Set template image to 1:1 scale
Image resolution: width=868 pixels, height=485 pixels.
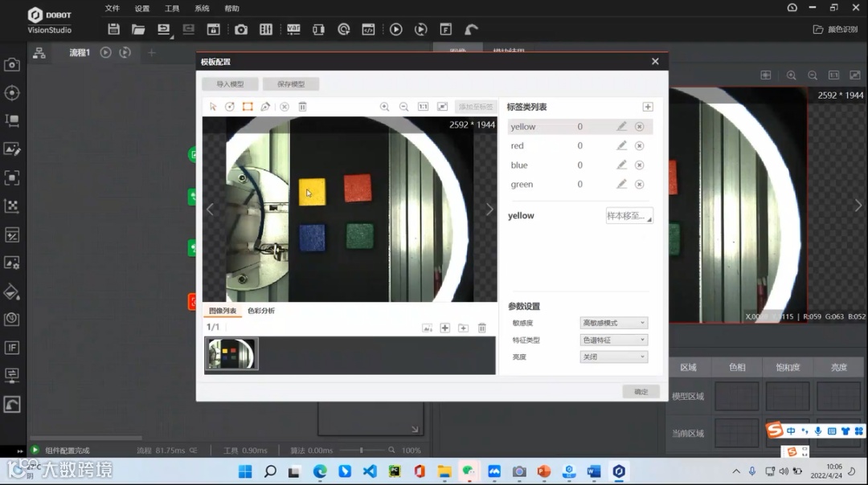[423, 107]
